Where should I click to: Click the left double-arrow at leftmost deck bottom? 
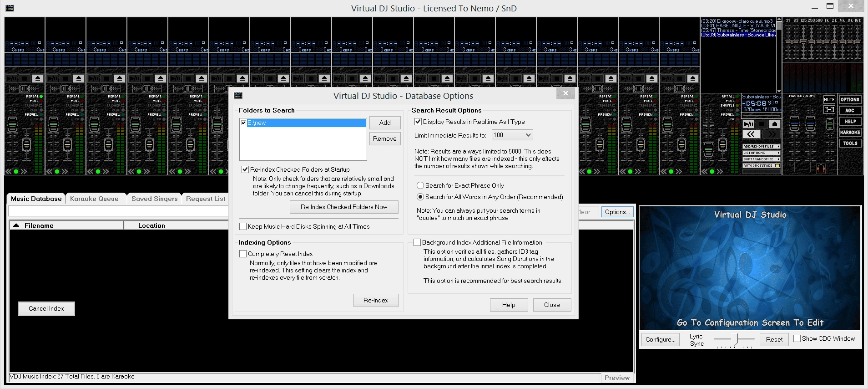pos(9,172)
